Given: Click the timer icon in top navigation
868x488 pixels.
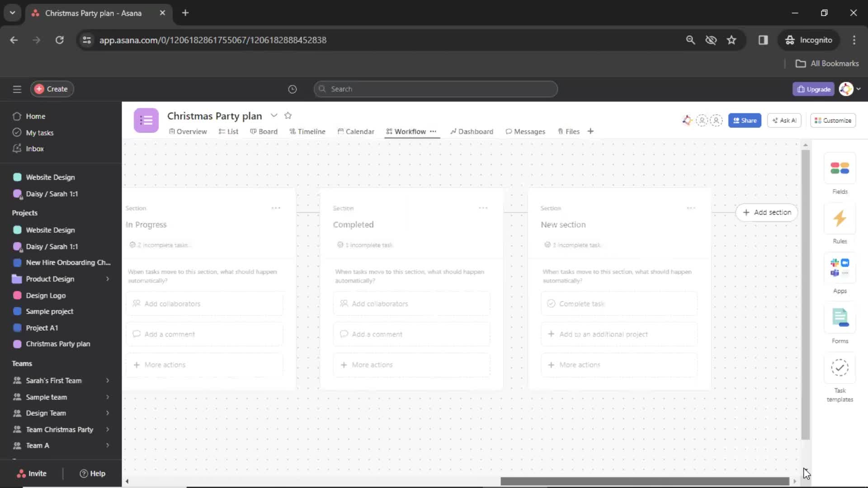Looking at the screenshot, I should (x=292, y=89).
